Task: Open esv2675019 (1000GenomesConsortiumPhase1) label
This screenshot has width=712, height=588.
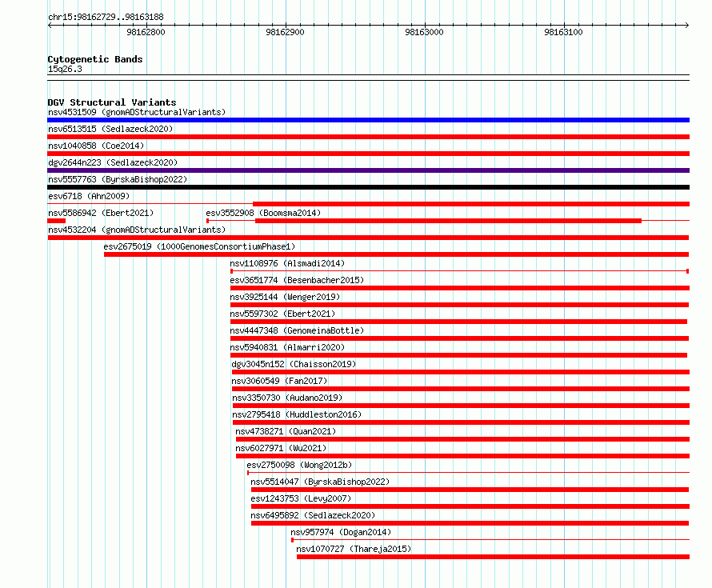Action: (x=199, y=246)
